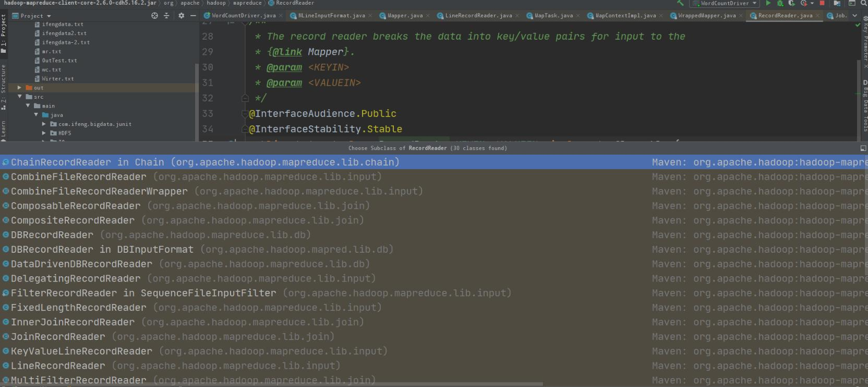
Task: Choose ComposableRecordReader subclass
Action: [x=434, y=206]
